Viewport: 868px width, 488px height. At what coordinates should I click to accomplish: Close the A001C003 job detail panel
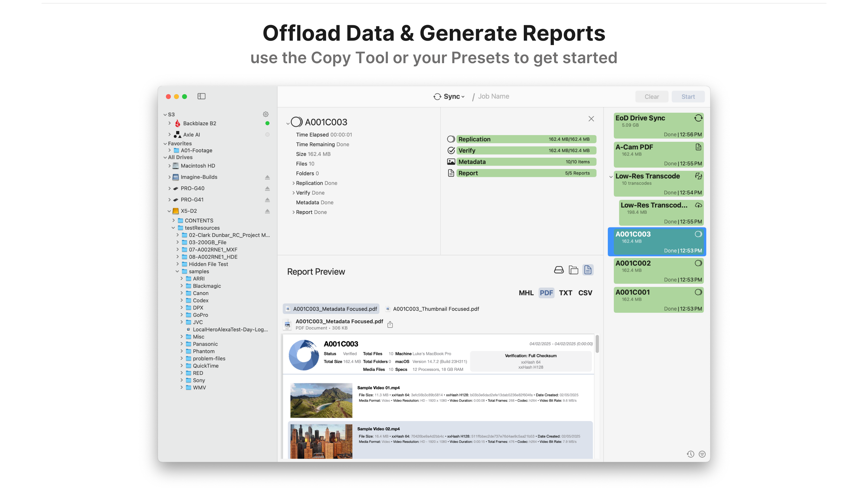(x=591, y=118)
